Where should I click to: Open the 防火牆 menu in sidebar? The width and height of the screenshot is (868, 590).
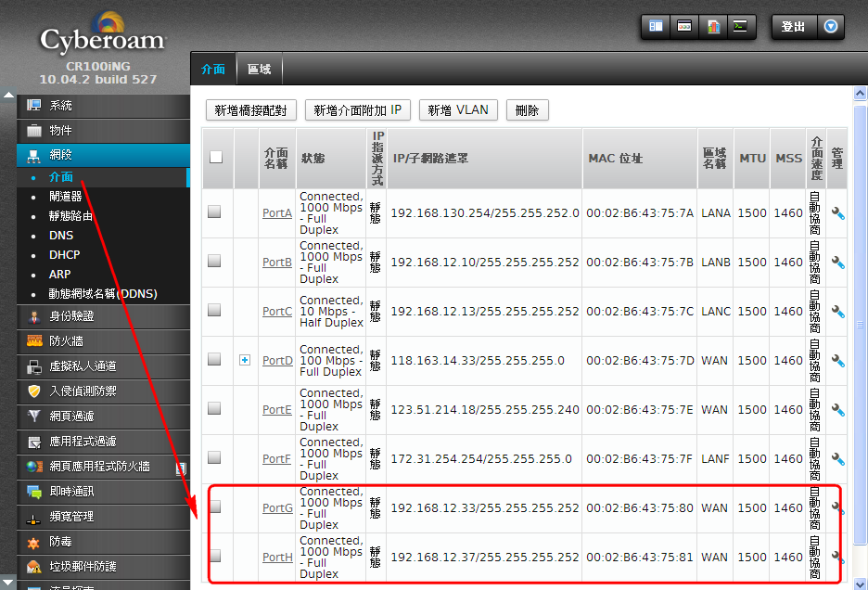pos(104,341)
